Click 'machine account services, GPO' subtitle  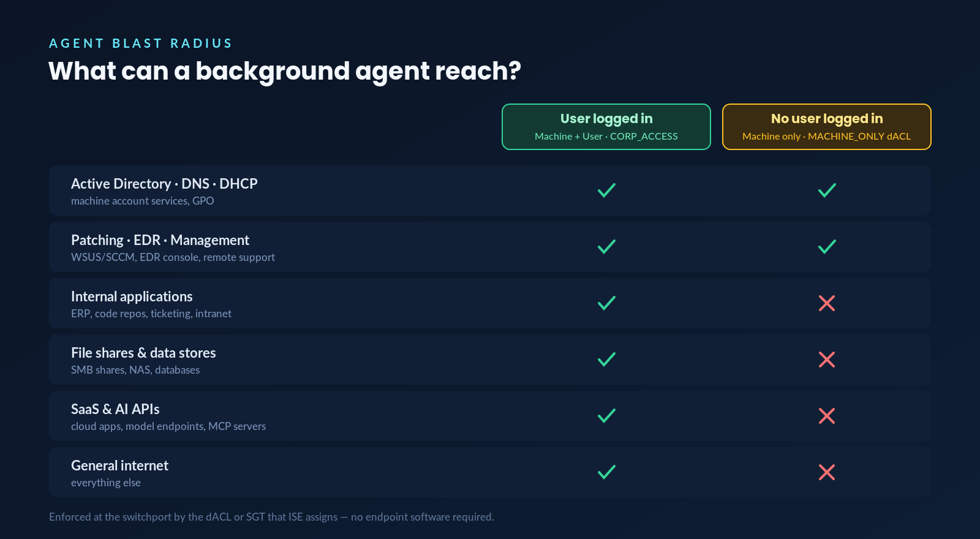[x=142, y=201]
